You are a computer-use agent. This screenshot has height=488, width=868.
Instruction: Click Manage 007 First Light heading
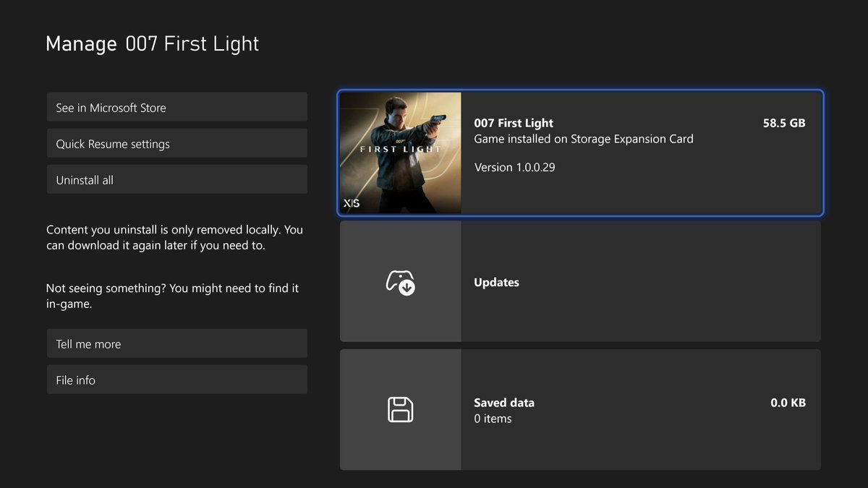153,43
